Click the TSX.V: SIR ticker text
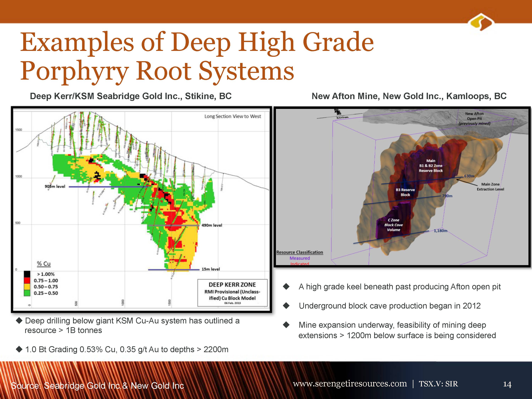532x399 pixels. (438, 384)
